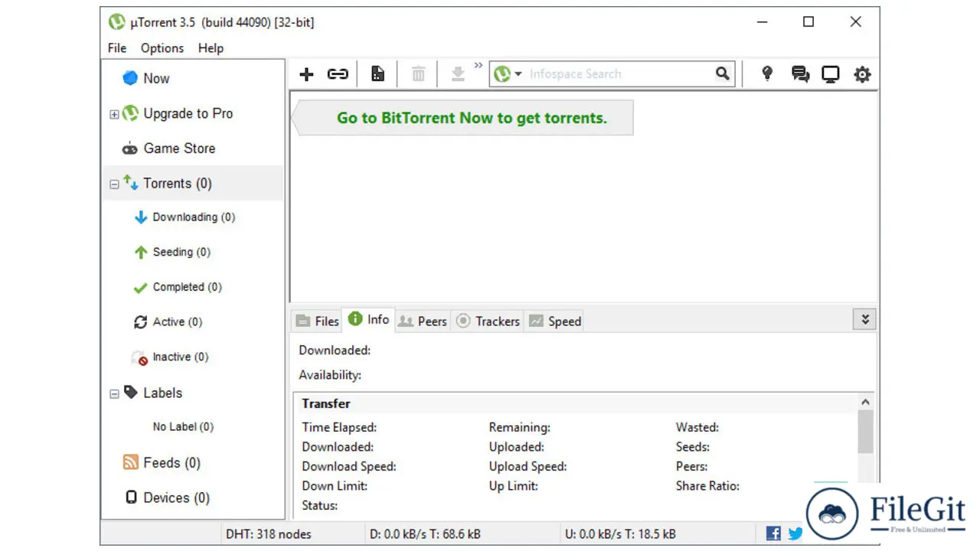Click the Share Ratio: label
The image size is (980, 551).
pos(707,486)
